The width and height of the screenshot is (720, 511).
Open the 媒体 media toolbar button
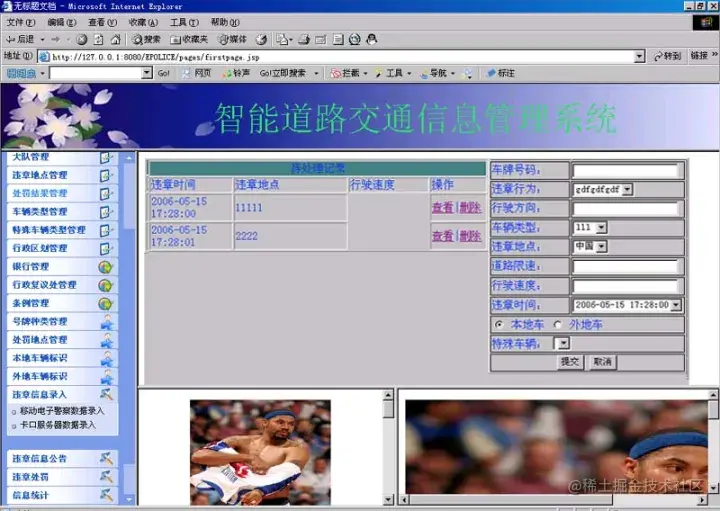coord(232,39)
